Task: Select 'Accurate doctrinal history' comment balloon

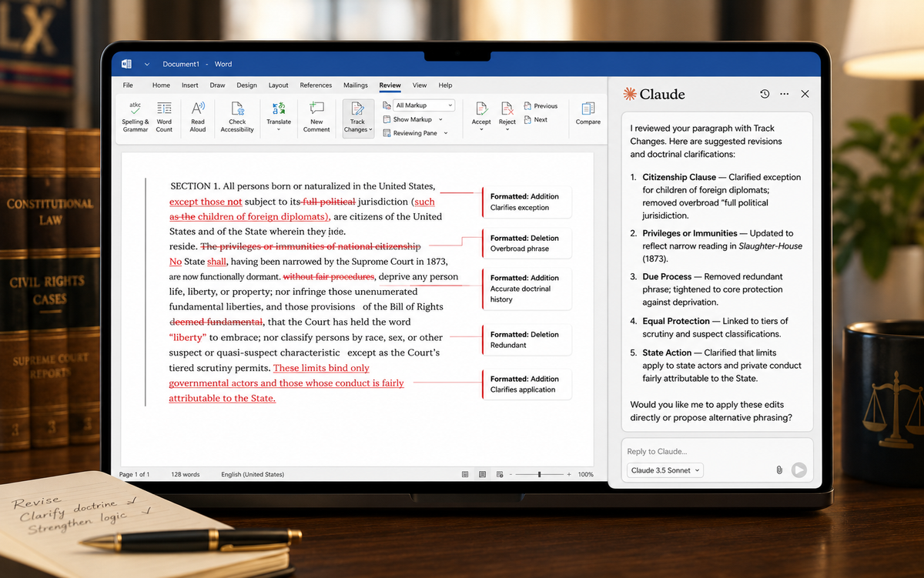Action: point(527,289)
